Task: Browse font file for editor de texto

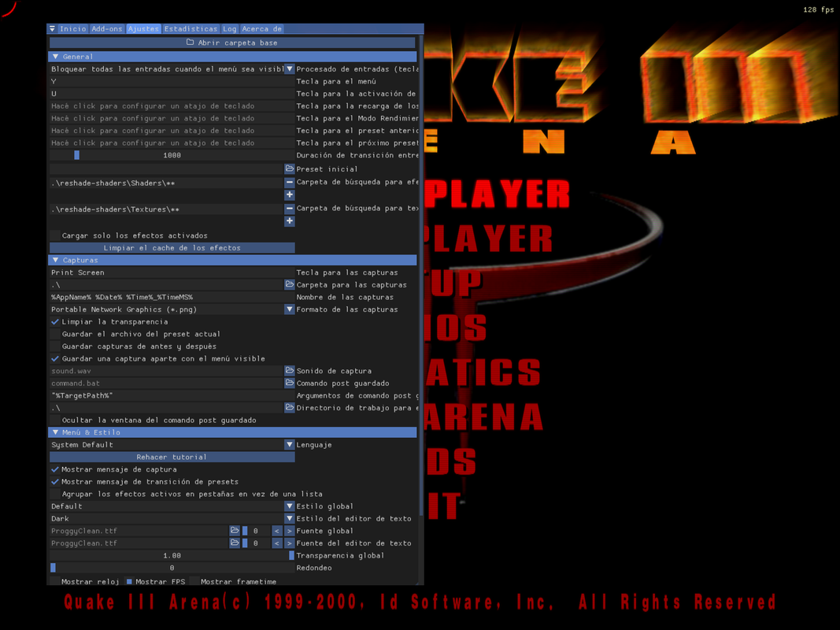Action: (x=235, y=543)
